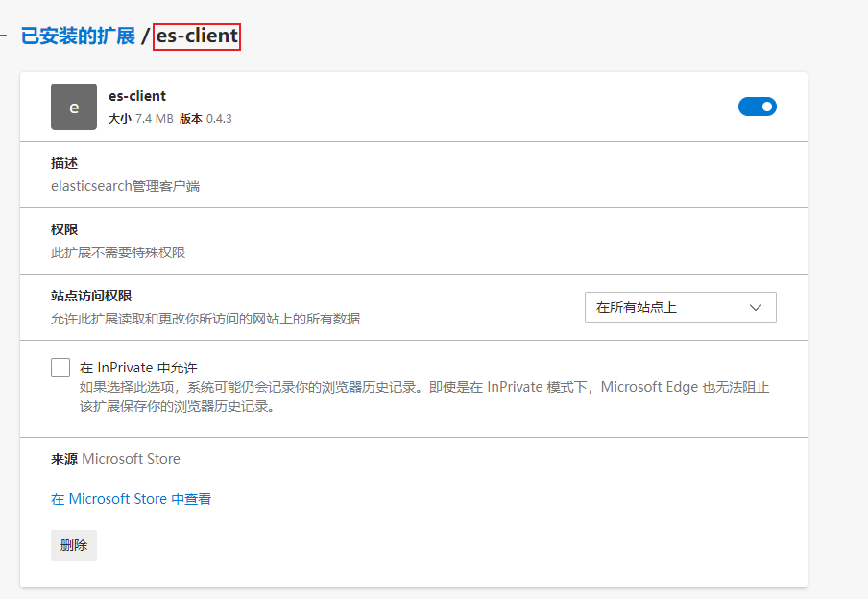868x599 pixels.
Task: Select the es-client breadcrumb title
Action: point(197,36)
